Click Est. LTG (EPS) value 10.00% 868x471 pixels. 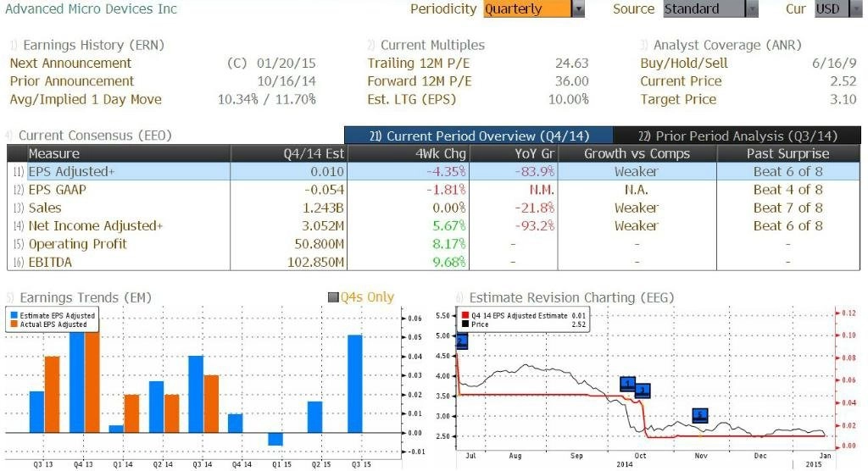point(569,100)
